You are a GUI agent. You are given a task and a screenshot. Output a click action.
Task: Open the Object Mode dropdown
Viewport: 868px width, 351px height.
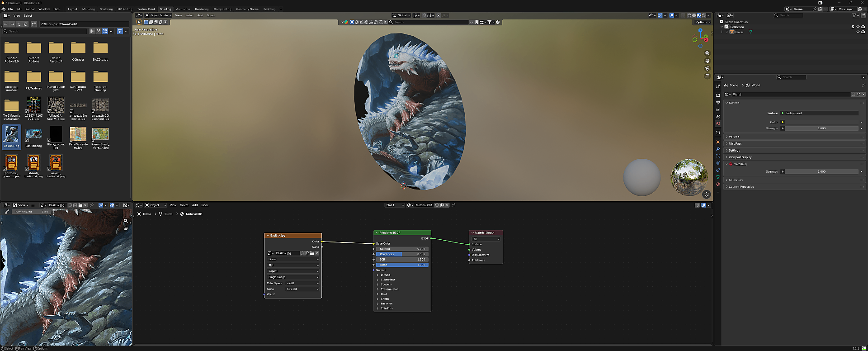[x=158, y=15]
